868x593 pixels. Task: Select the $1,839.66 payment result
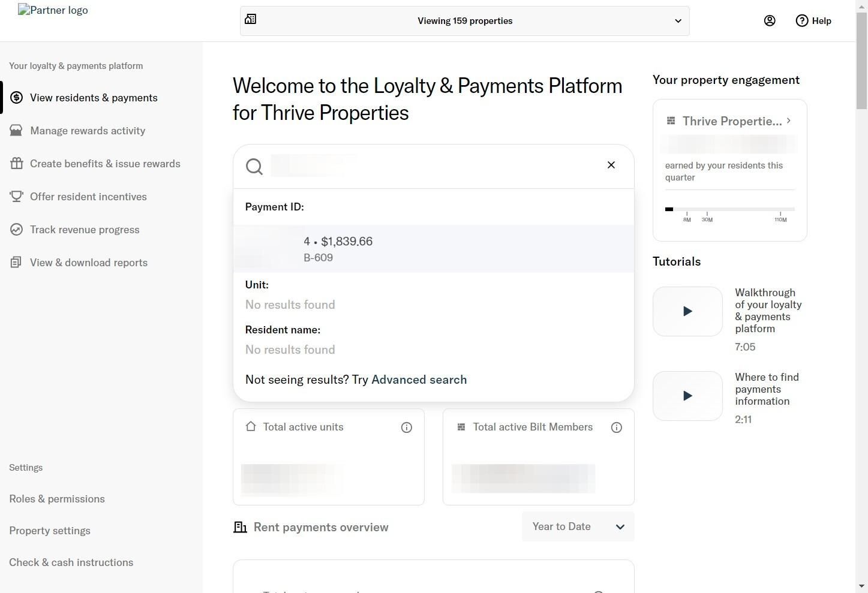[x=433, y=249]
